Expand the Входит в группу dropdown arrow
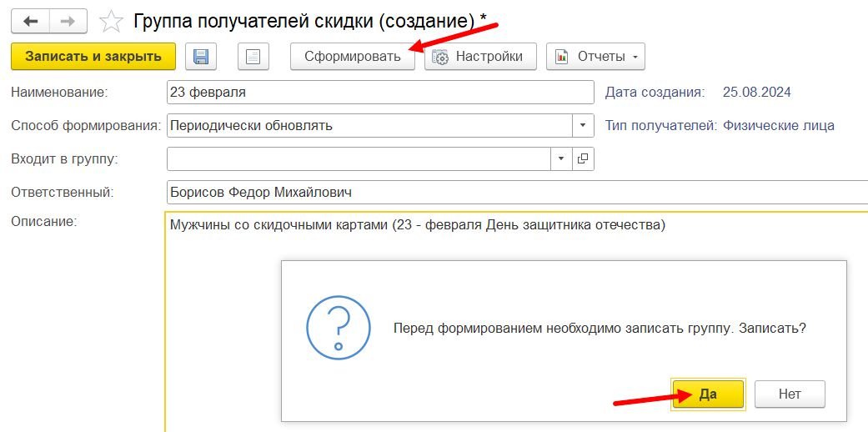Image resolution: width=868 pixels, height=432 pixels. pyautogui.click(x=561, y=158)
